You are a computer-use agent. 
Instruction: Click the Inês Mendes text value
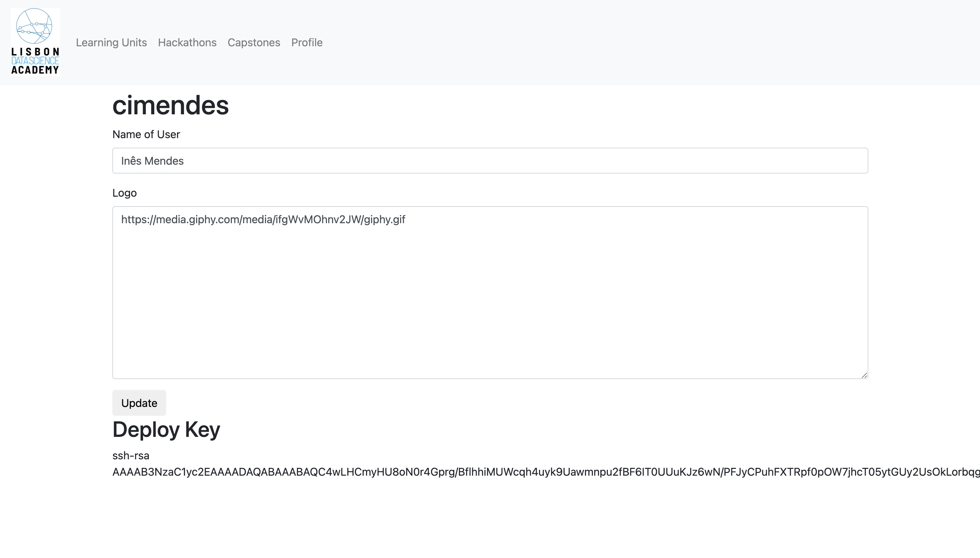152,161
